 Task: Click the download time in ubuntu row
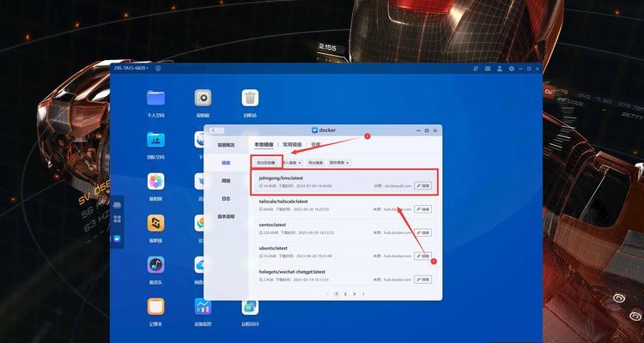click(x=305, y=256)
